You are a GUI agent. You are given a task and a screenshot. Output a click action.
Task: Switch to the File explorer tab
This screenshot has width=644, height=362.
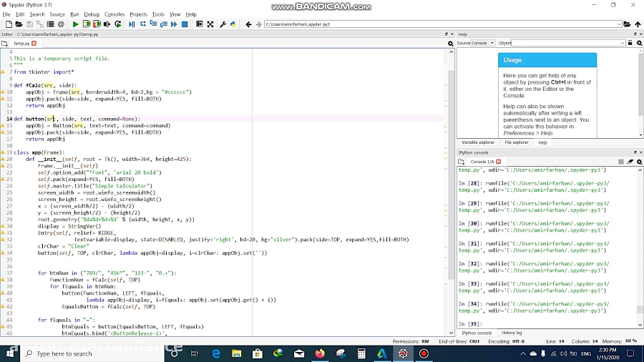tap(517, 142)
